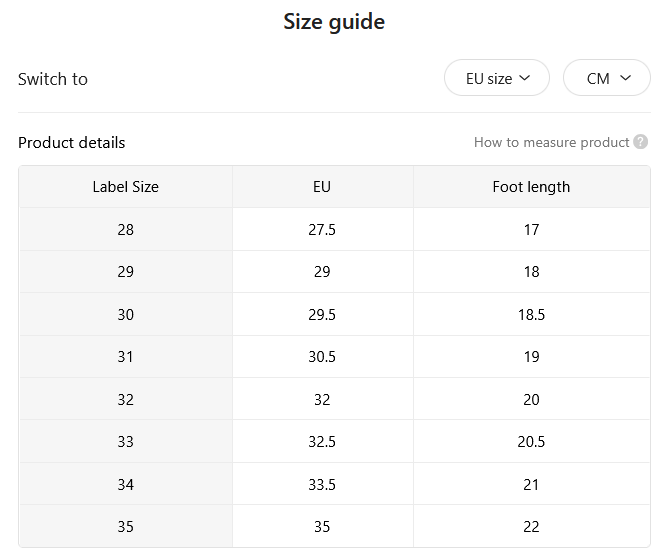Click the question mark help icon
The width and height of the screenshot is (660, 560).
641,142
